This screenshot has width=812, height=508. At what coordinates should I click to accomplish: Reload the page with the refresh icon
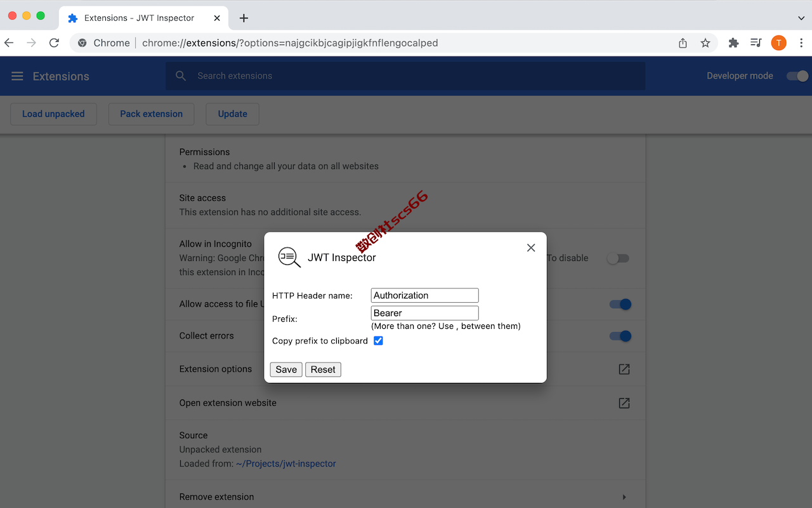point(55,43)
